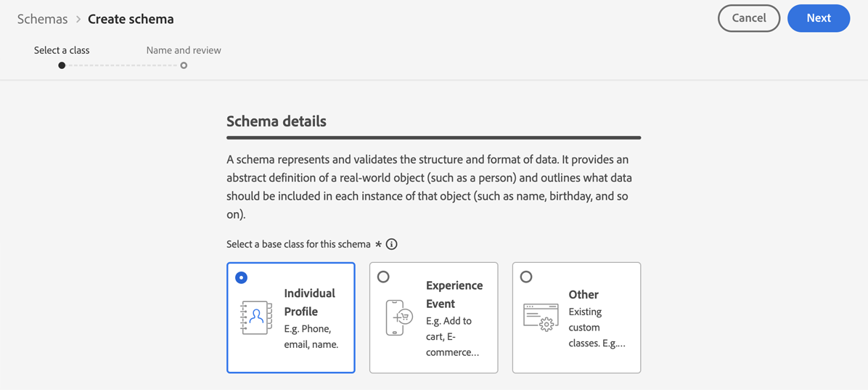Click the Individual Profile card title
This screenshot has width=868, height=390.
point(309,302)
